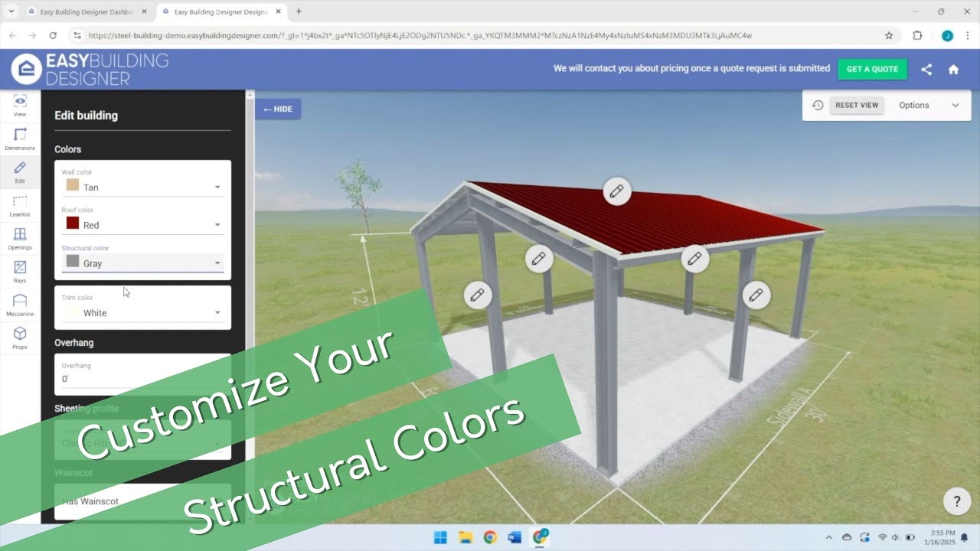Click the browser address bar URL
980x551 pixels.
click(420, 35)
